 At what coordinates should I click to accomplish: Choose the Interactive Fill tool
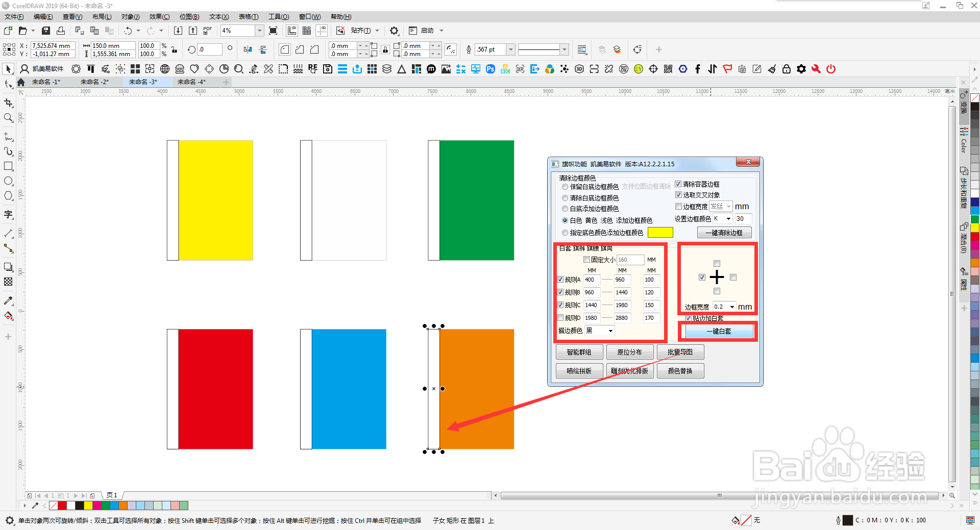coord(8,316)
